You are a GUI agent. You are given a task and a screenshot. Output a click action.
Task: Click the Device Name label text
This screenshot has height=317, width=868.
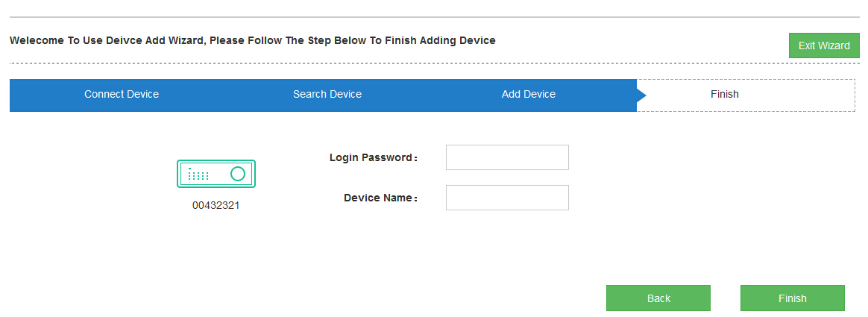tap(378, 198)
